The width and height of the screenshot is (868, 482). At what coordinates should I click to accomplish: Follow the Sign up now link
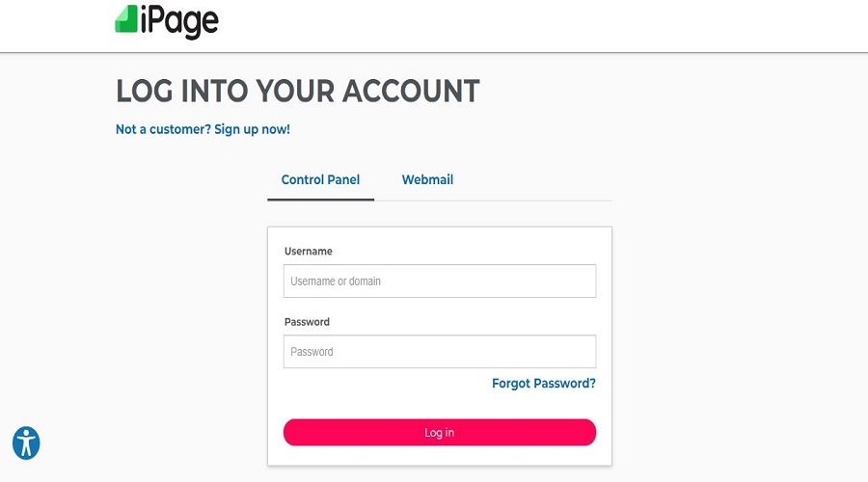(252, 129)
